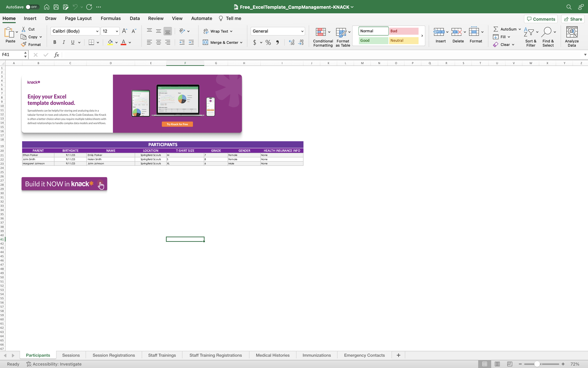Toggle Bold formatting

click(55, 42)
